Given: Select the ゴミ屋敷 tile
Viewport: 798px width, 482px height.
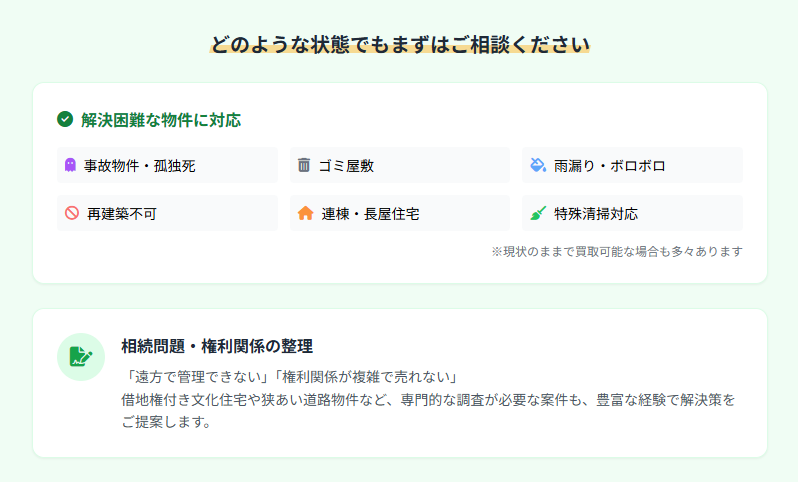Looking at the screenshot, I should point(399,165).
